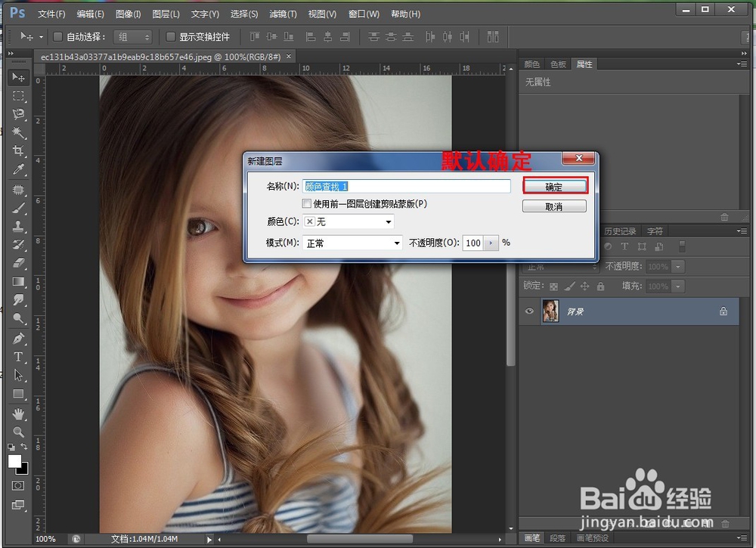Click the 名称 input field
Viewport: 756px width, 548px height.
tap(407, 186)
